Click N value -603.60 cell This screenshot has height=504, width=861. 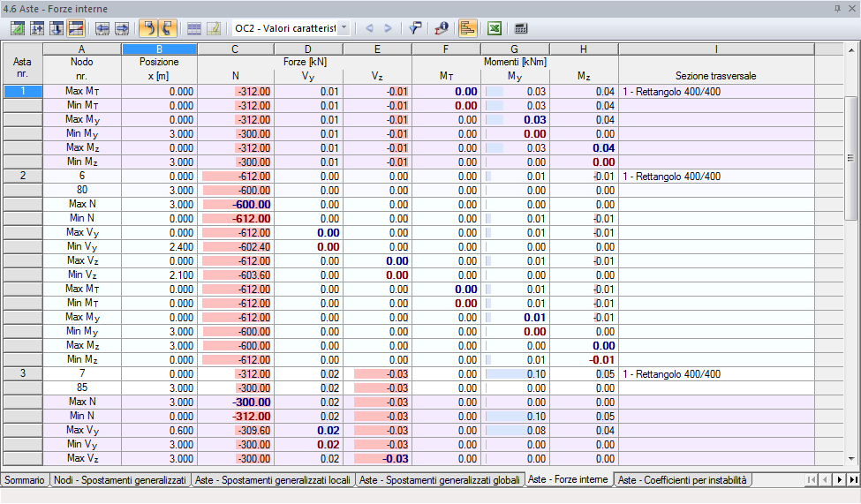pyautogui.click(x=236, y=275)
